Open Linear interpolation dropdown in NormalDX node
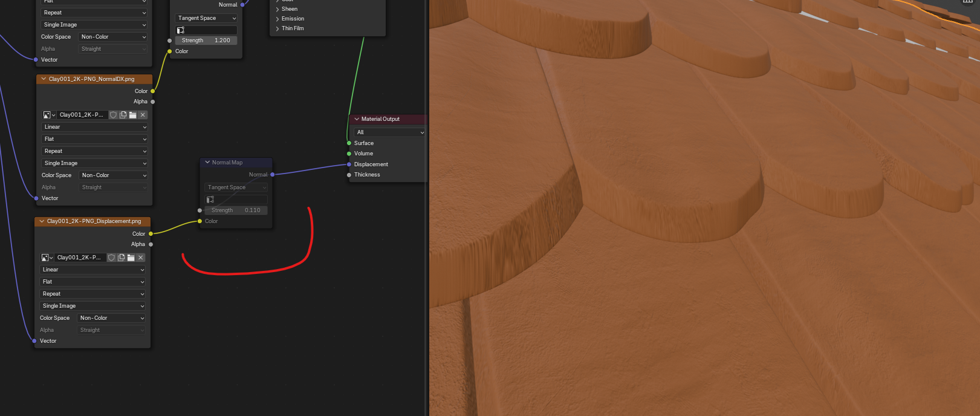 coord(95,127)
